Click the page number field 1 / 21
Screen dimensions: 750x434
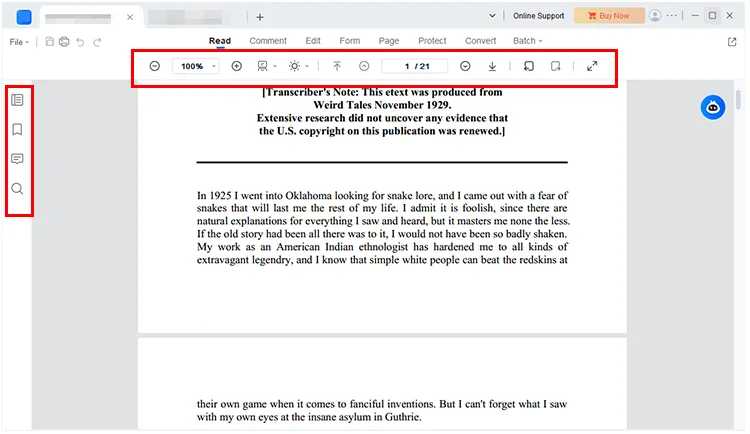[x=415, y=66]
